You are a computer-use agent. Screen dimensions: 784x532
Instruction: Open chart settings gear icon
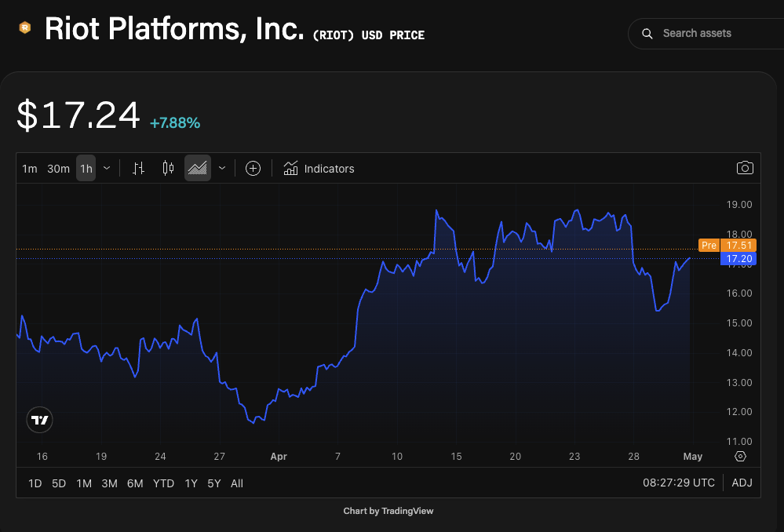pos(741,457)
